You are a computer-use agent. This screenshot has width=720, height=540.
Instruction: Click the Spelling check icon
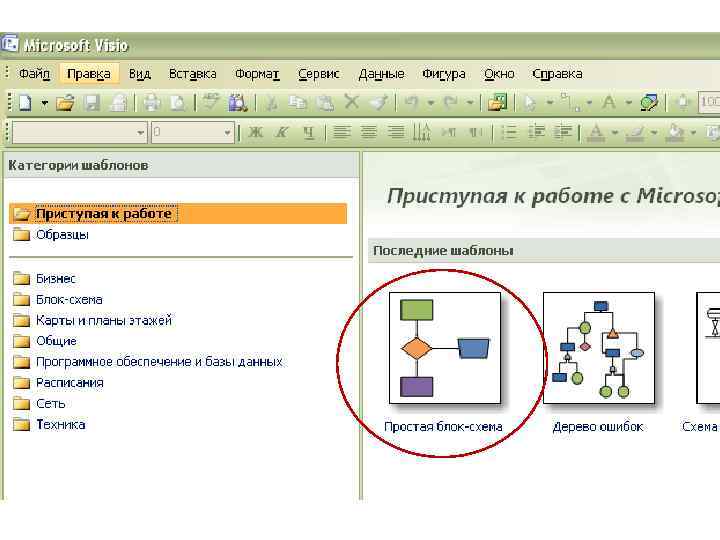(212, 102)
